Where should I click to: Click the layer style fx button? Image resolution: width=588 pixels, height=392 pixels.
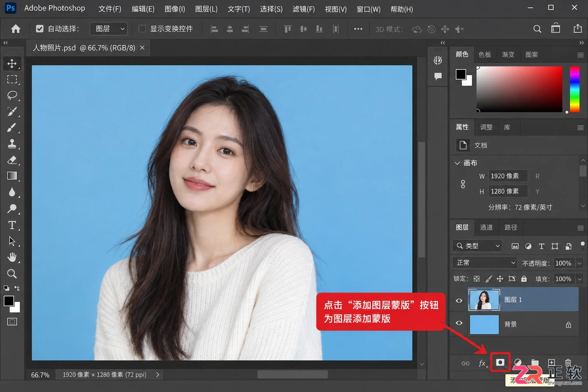(x=483, y=363)
